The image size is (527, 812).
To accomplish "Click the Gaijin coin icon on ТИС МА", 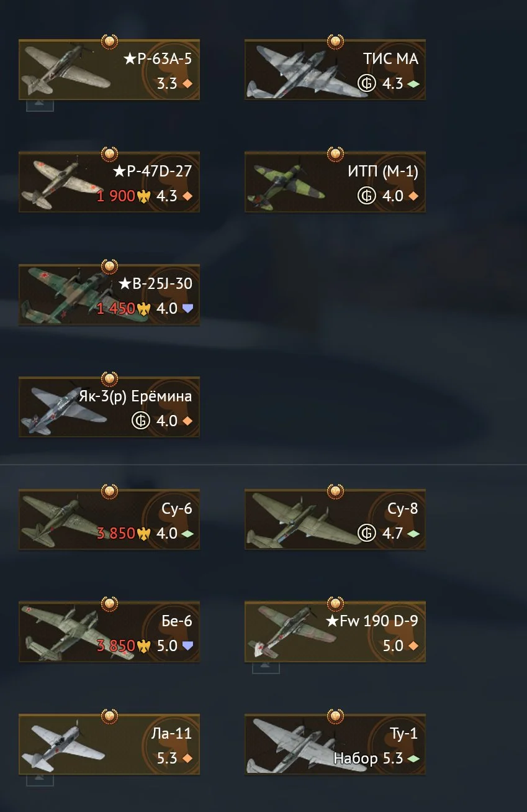I will tap(367, 83).
